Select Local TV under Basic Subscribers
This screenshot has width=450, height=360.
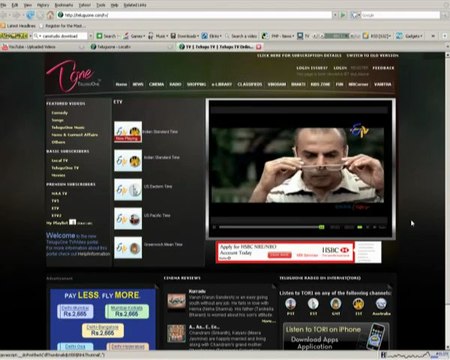point(60,161)
